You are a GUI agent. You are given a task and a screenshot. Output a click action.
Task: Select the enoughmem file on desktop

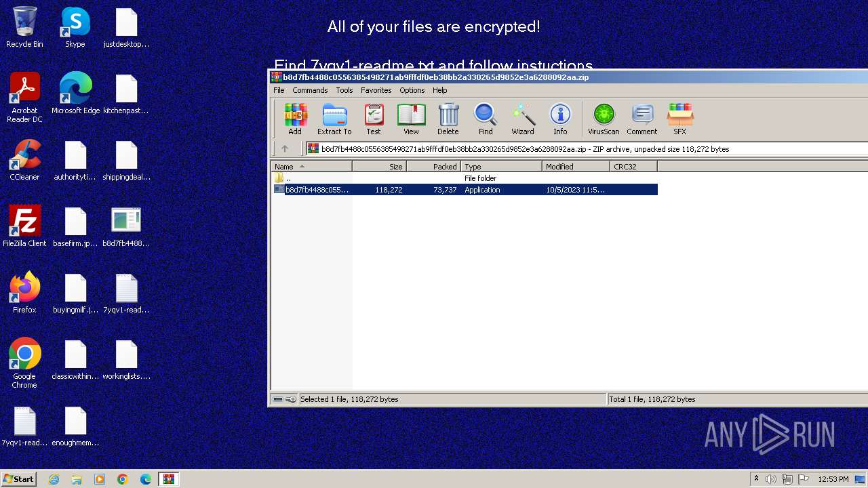coord(75,426)
